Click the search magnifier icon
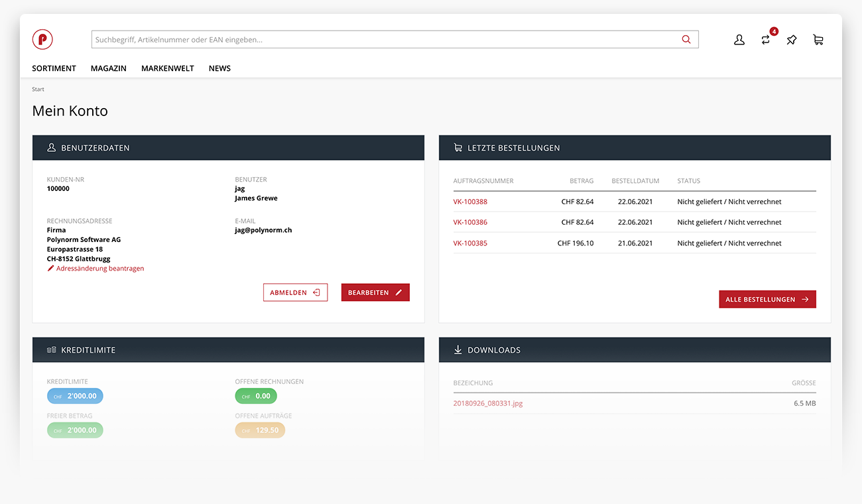This screenshot has height=504, width=862. pos(686,40)
